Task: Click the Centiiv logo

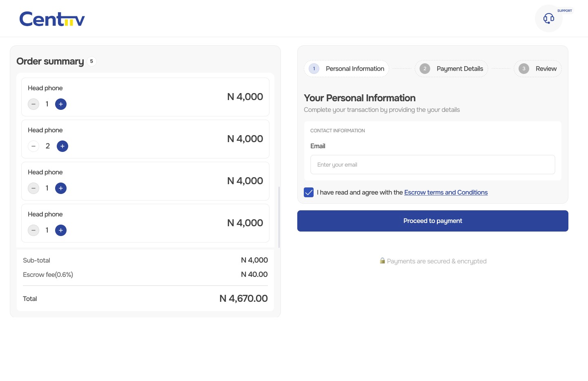Action: click(52, 19)
